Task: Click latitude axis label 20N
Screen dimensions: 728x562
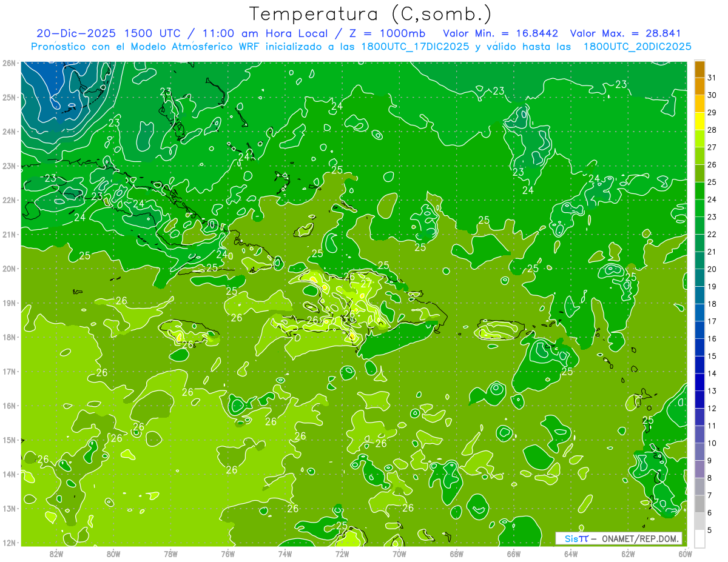Action: (9, 269)
